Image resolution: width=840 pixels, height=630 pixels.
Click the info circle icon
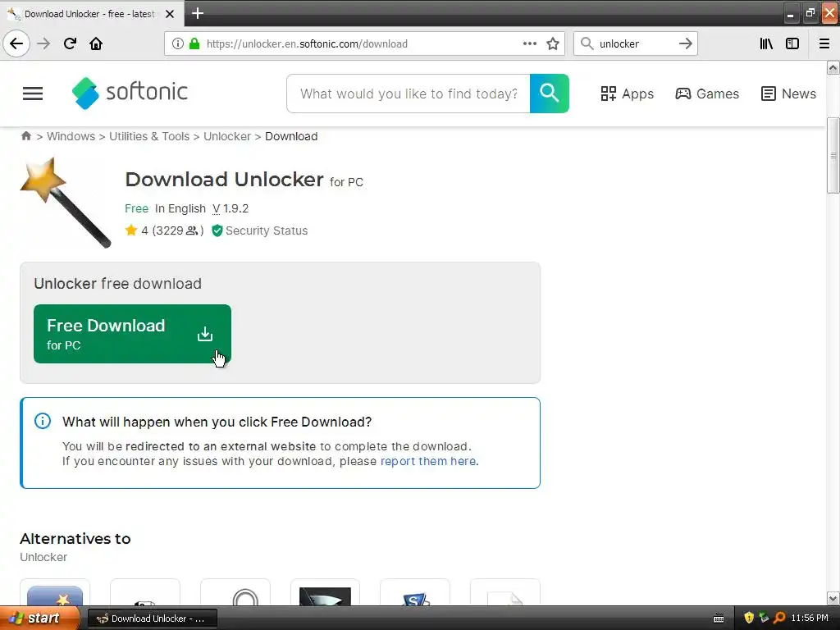(43, 421)
